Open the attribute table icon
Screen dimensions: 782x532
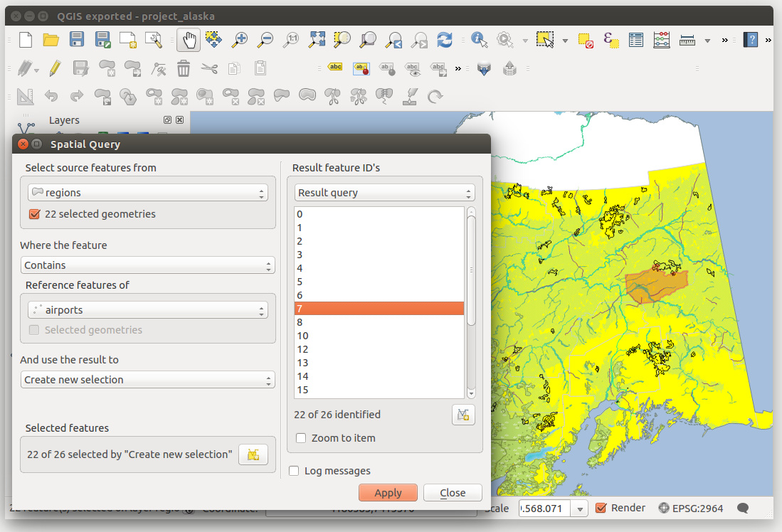635,40
